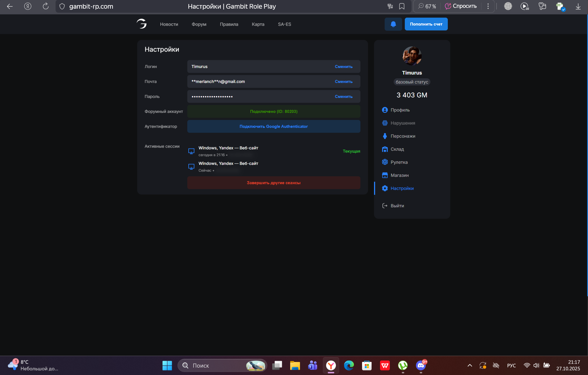Reload the page with refresh icon

45,6
